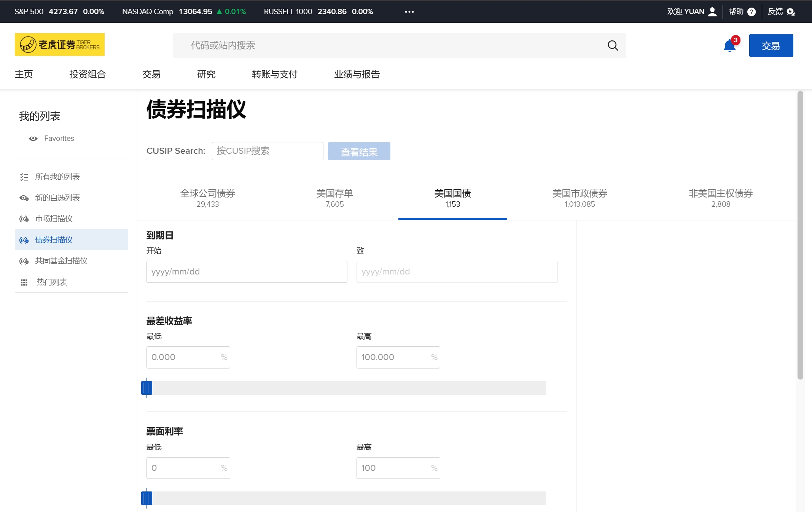Click the user profile icon

tap(713, 12)
